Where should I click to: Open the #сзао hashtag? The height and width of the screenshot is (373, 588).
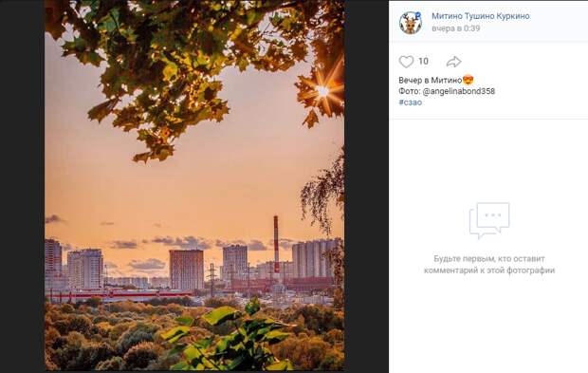pyautogui.click(x=411, y=103)
